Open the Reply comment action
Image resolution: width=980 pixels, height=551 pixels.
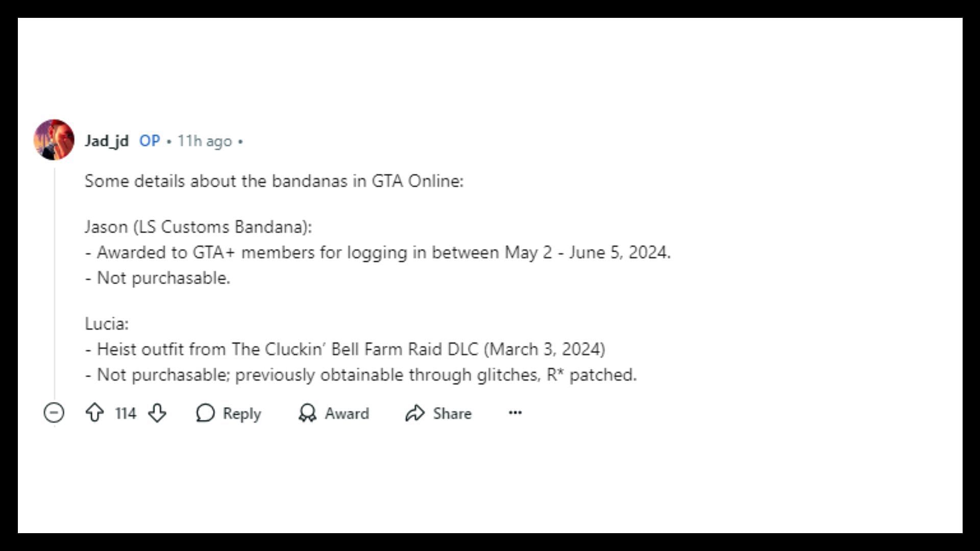pyautogui.click(x=228, y=413)
